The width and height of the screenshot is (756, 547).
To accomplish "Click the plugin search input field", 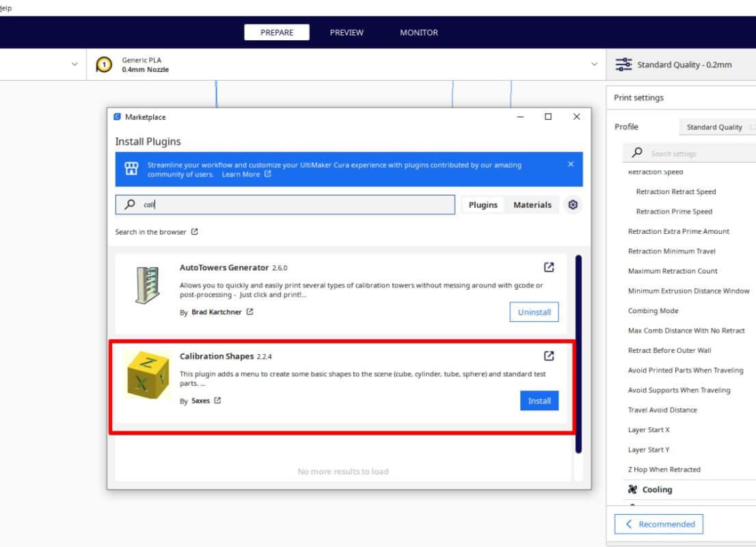I will coord(294,204).
